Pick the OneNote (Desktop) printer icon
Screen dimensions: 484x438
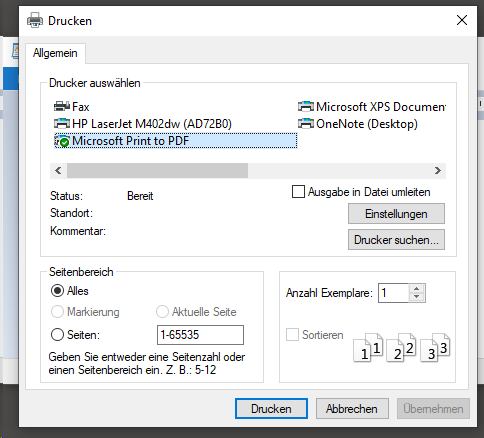coord(306,124)
